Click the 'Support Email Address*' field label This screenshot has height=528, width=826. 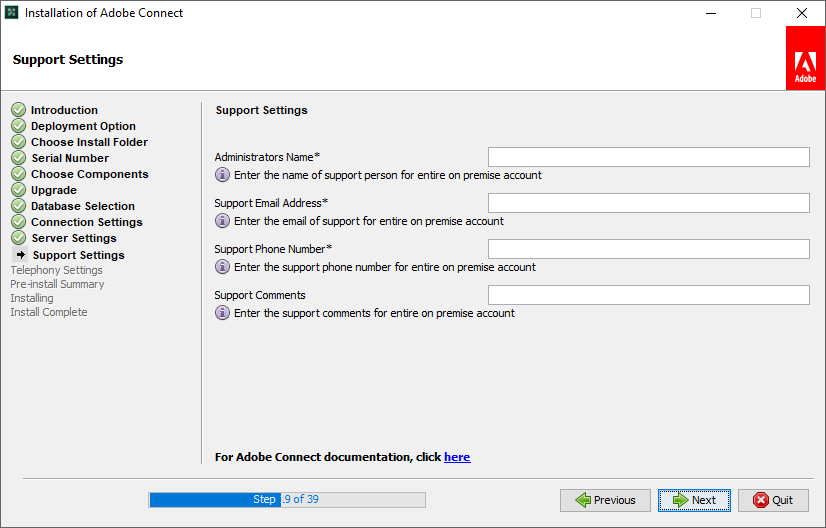coord(271,203)
